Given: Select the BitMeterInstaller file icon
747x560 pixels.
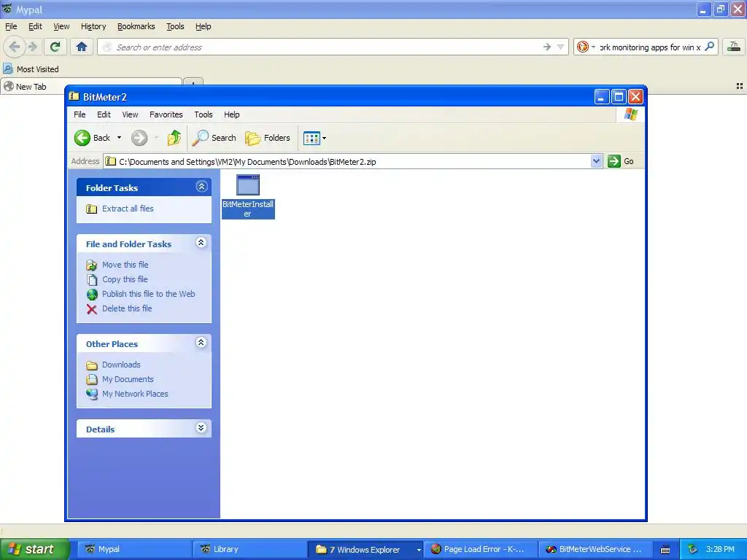Looking at the screenshot, I should tap(248, 185).
